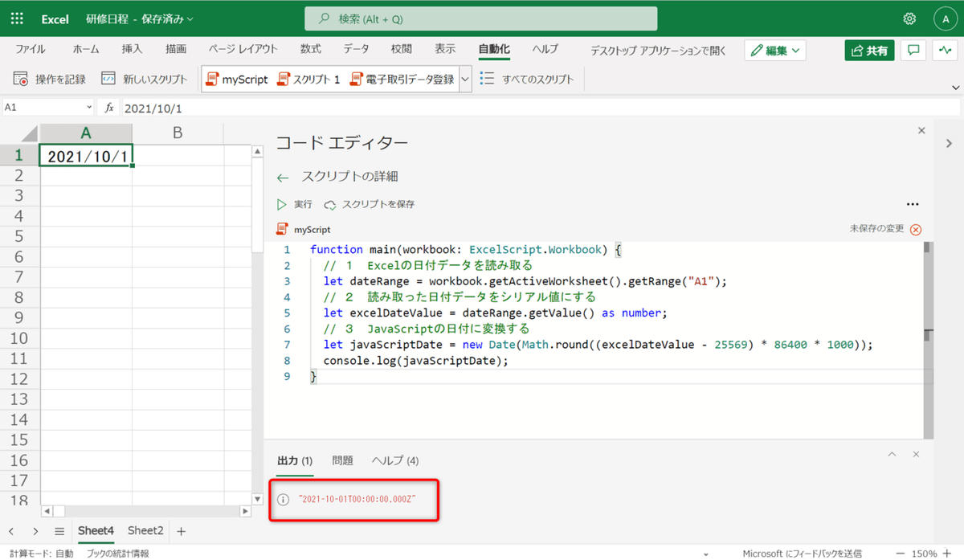Expand the ribbon collapse chevron
Image resolution: width=964 pixels, height=560 pixels.
coord(955,87)
